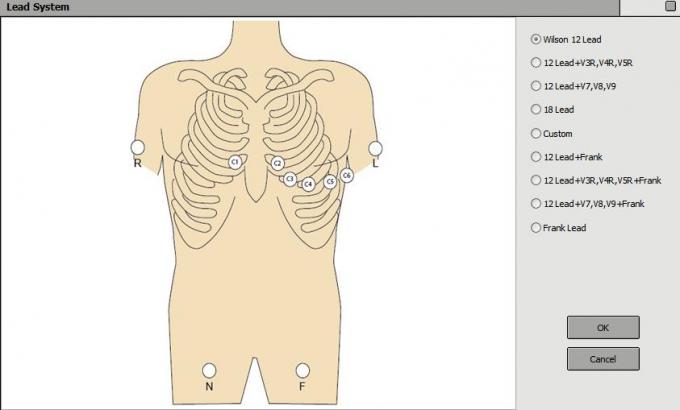Confirm with the OK button
The width and height of the screenshot is (680, 410).
[x=603, y=328]
